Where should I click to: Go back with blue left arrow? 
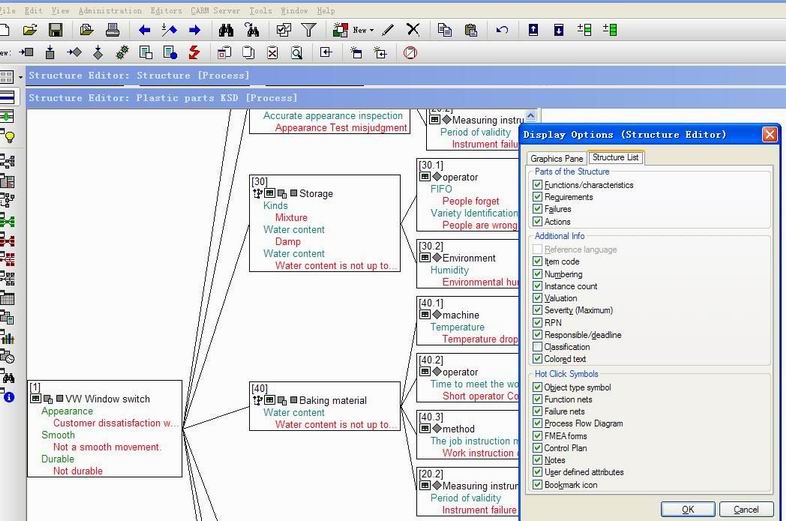[x=144, y=30]
